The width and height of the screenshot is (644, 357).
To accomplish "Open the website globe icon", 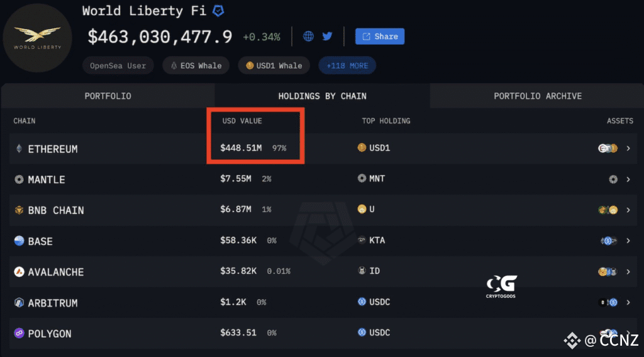I will [308, 36].
